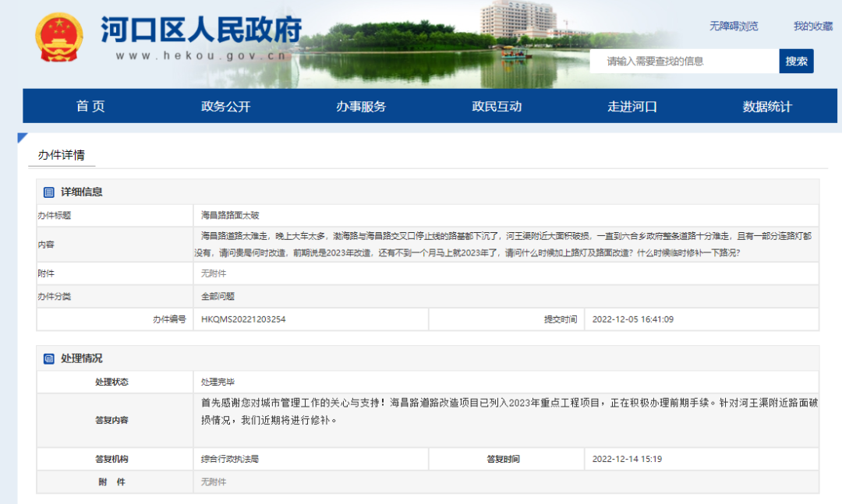842x504 pixels.
Task: Click the 答复内容 label cell
Action: click(x=115, y=421)
